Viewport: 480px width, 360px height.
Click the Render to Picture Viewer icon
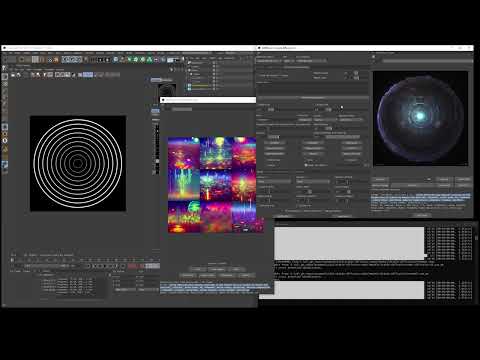pos(100,60)
